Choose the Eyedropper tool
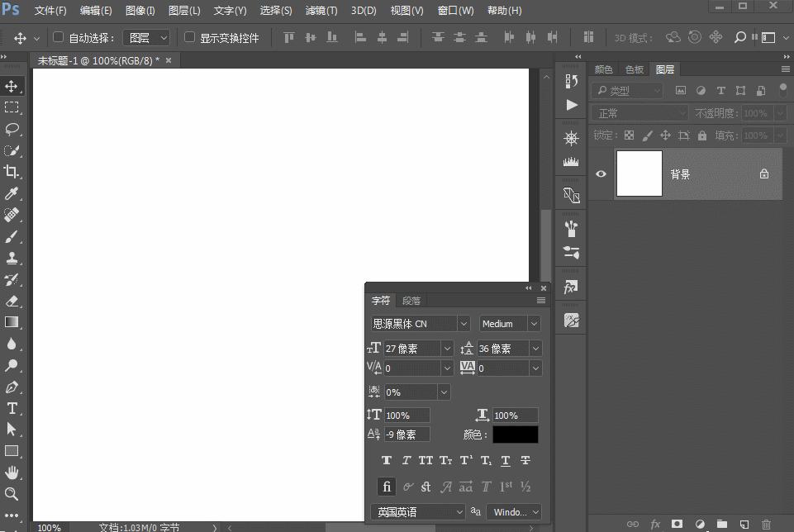794x532 pixels. coord(12,193)
